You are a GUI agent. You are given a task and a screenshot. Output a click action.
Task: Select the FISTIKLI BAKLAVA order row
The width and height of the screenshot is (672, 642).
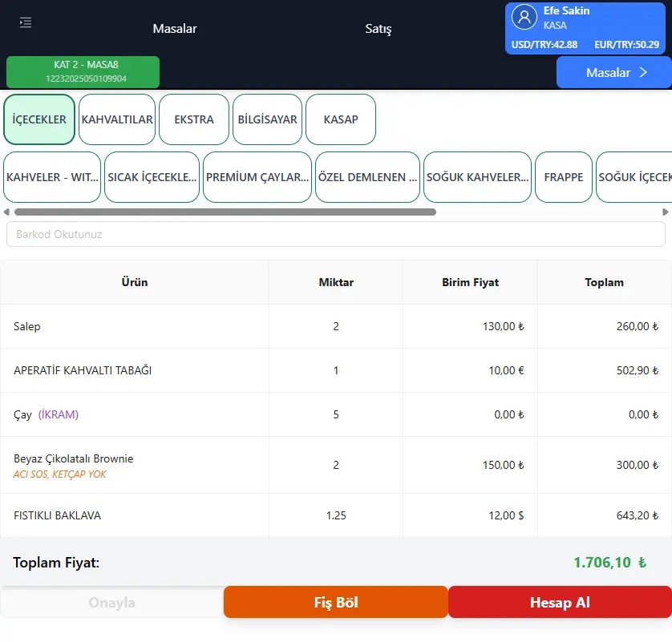(335, 515)
